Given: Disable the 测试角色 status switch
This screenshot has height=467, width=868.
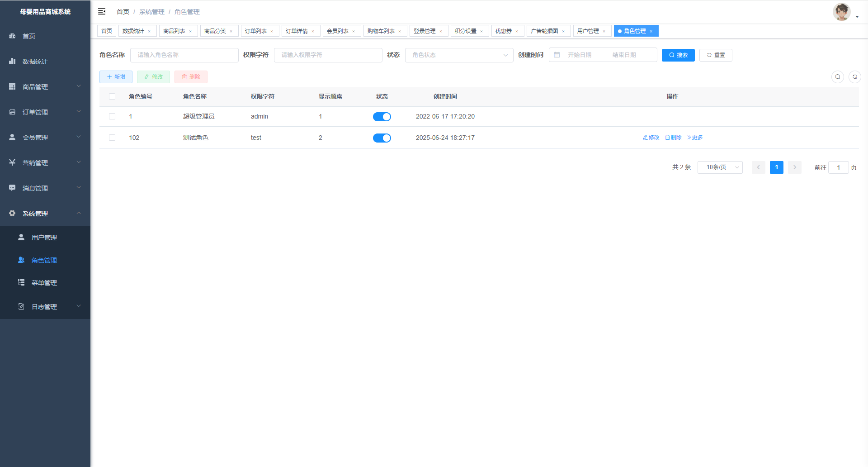Looking at the screenshot, I should (382, 138).
